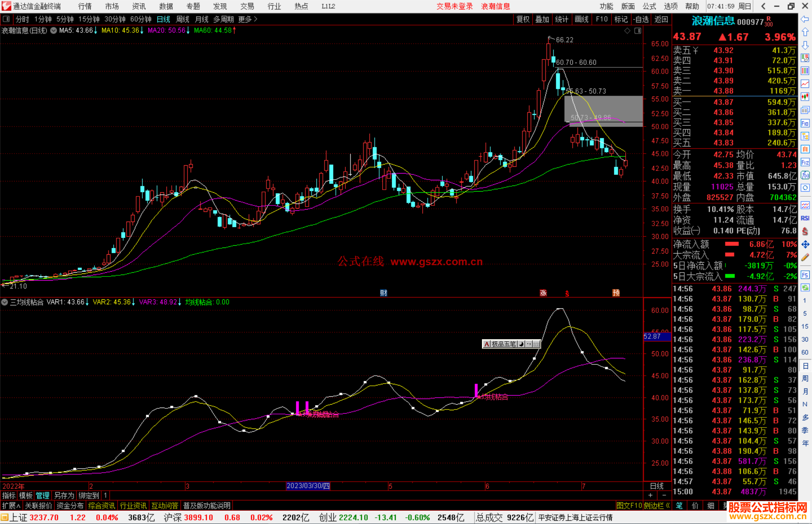812x524 pixels.
Task: Open the 公式 menu
Action: [649, 6]
